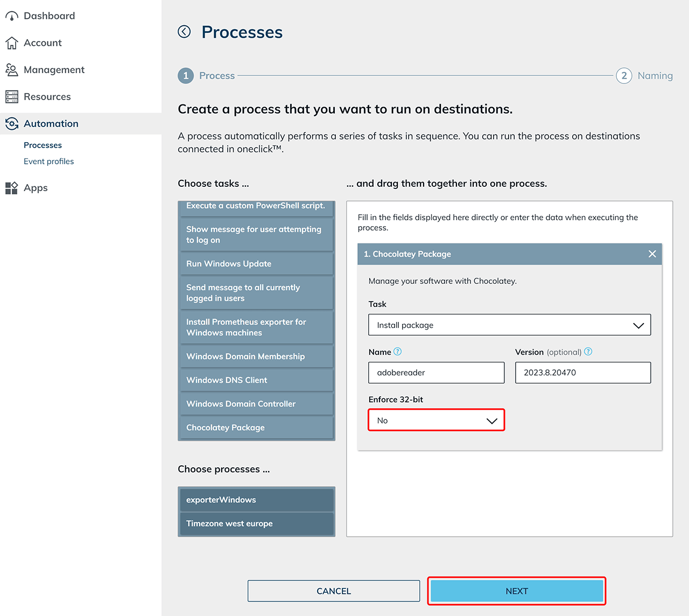This screenshot has width=689, height=616.
Task: Open Processes in the Automation submenu
Action: click(43, 145)
